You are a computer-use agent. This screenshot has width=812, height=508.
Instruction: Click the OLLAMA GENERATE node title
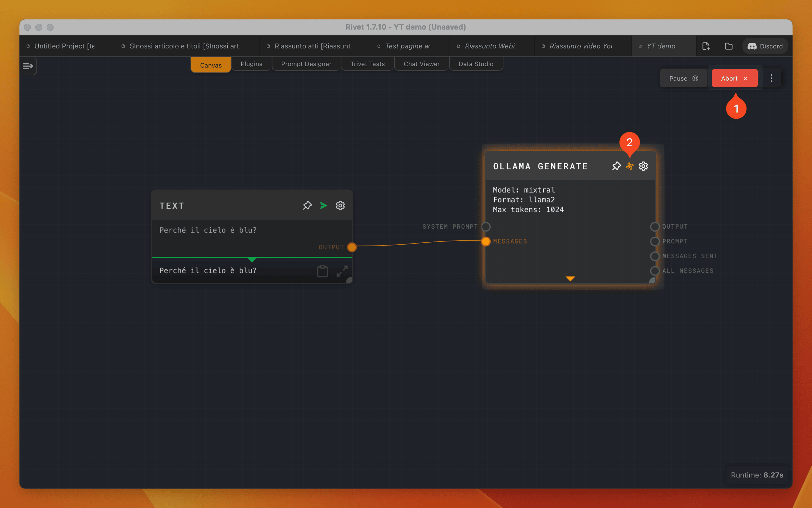tap(540, 166)
